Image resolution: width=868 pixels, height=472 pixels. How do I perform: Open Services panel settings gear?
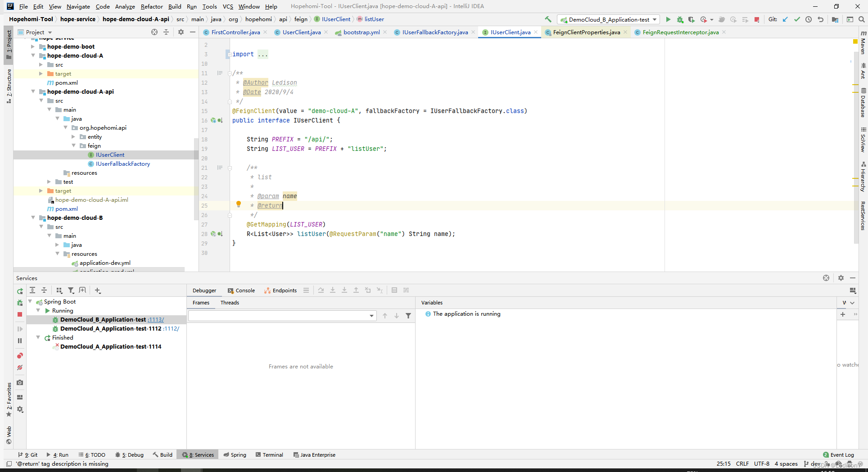click(841, 278)
